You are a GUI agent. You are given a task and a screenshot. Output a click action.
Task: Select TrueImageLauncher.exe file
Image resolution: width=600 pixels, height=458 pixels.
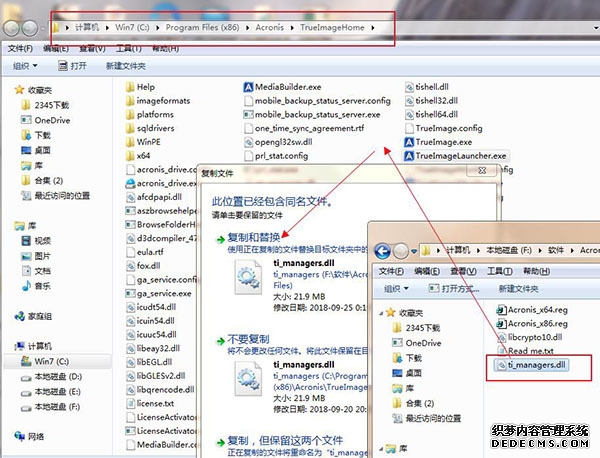coord(455,156)
